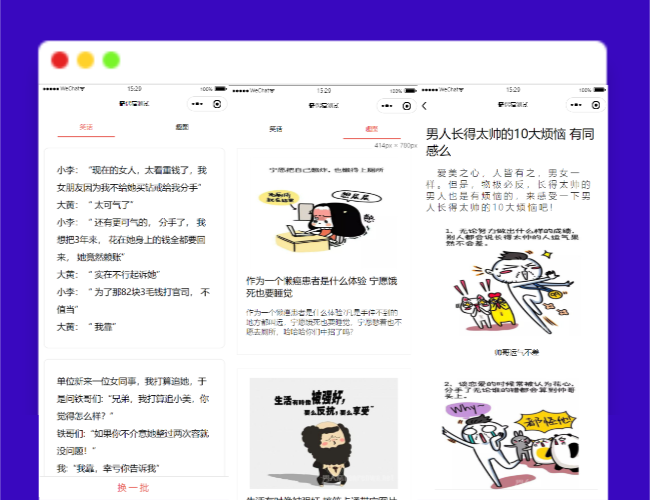
Task: Click the green window maximize dot
Action: [111, 60]
